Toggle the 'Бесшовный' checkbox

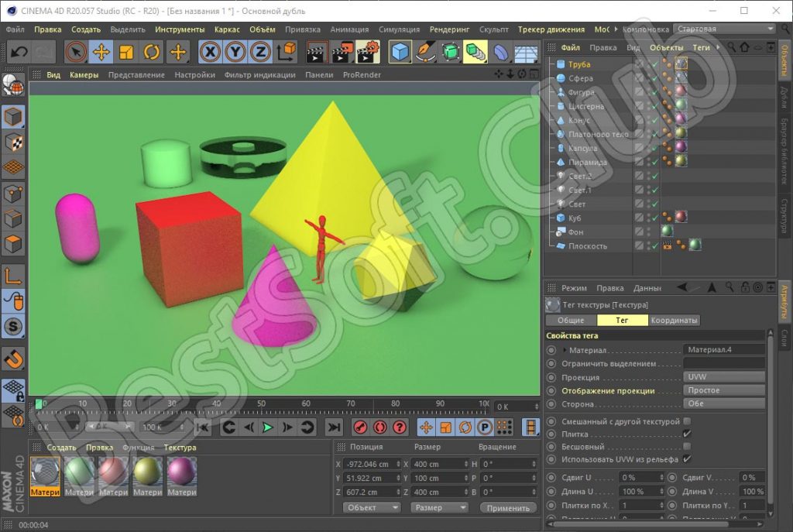pos(687,447)
